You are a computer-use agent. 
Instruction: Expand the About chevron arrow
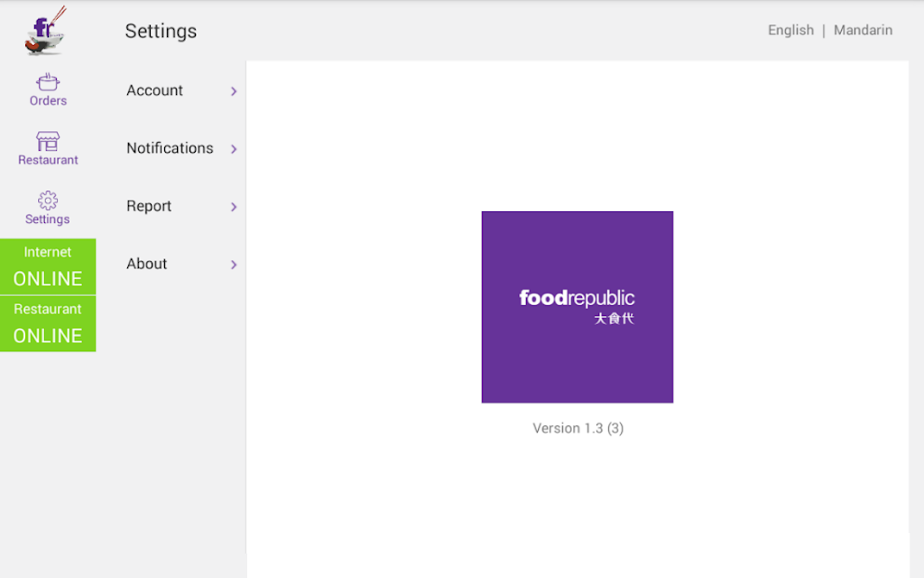(234, 265)
